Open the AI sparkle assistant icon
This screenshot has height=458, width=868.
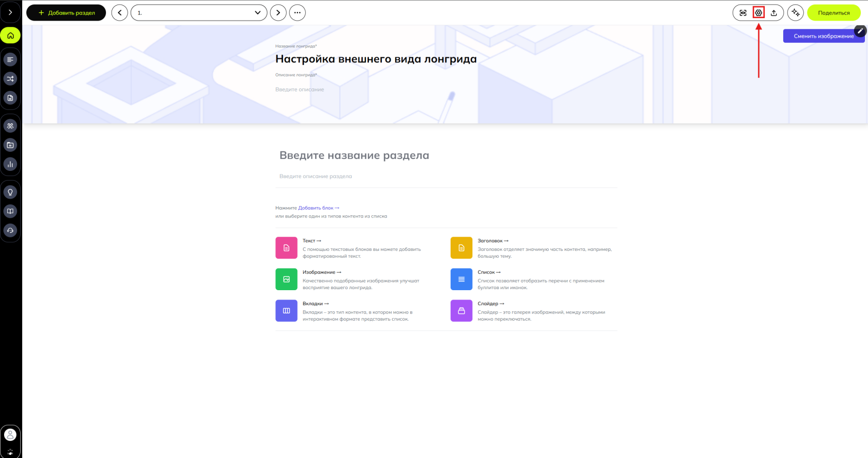(796, 13)
